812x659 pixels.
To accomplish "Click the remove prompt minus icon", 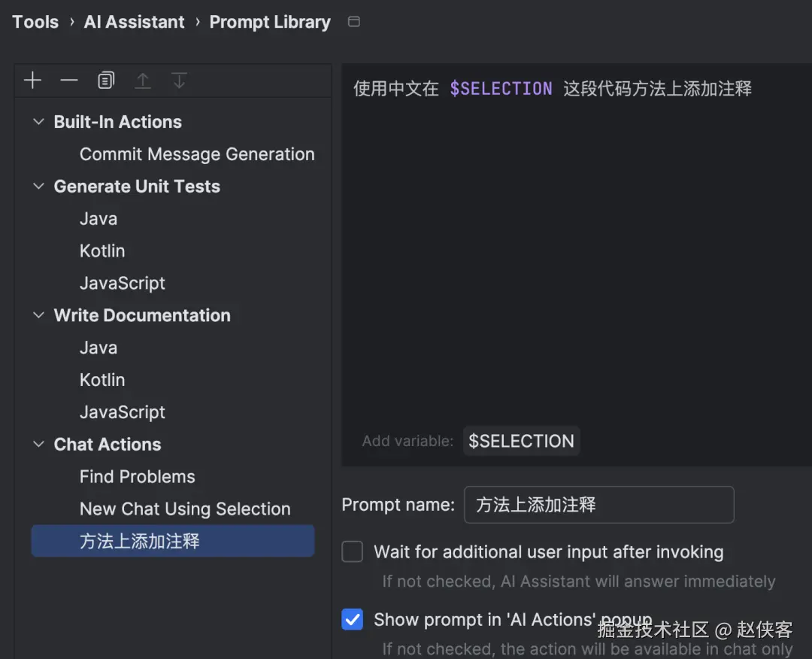I will [x=69, y=80].
